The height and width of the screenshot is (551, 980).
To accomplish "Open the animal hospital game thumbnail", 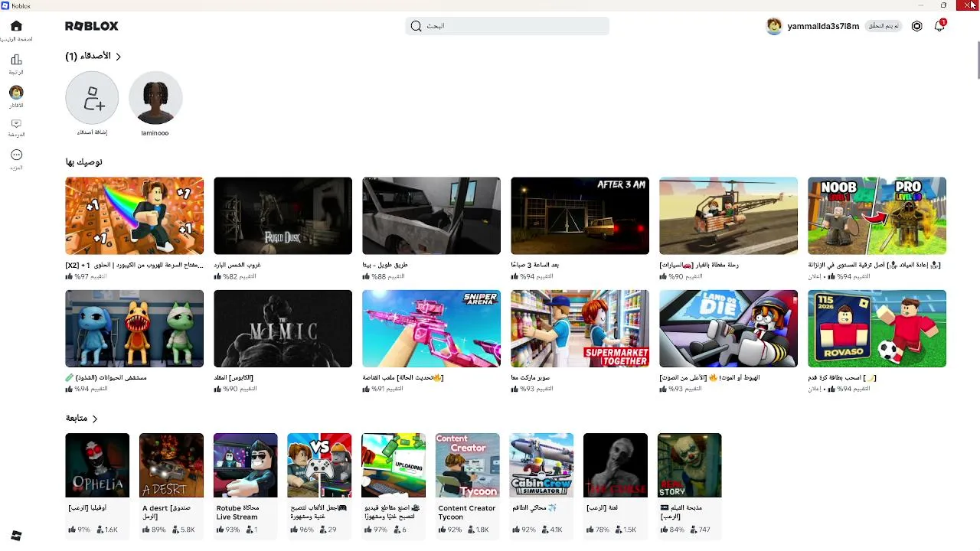I will (135, 328).
